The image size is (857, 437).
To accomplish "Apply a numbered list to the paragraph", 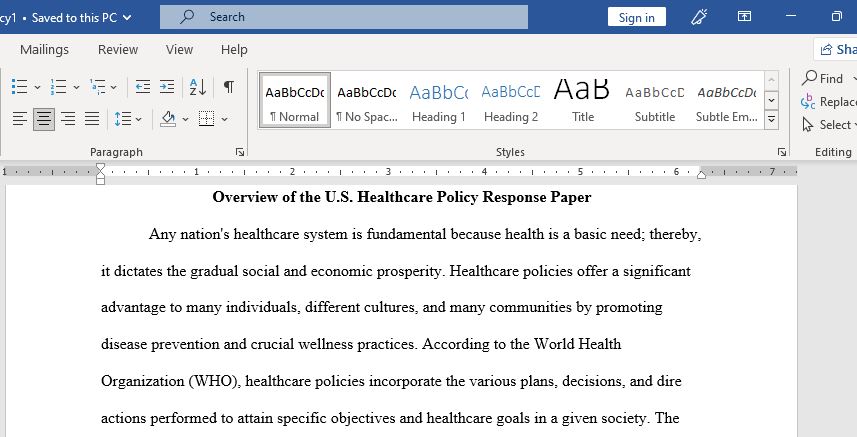I will [x=58, y=86].
